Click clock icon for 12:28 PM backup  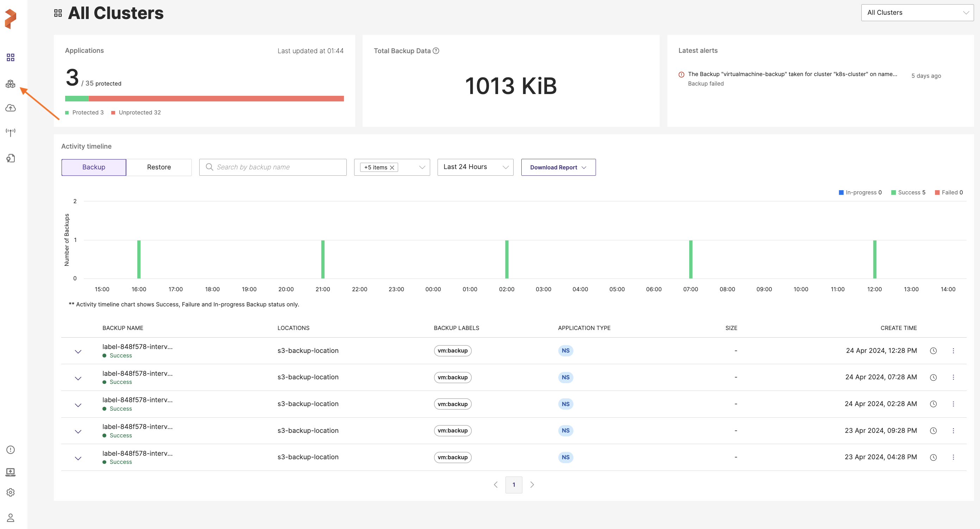click(933, 351)
